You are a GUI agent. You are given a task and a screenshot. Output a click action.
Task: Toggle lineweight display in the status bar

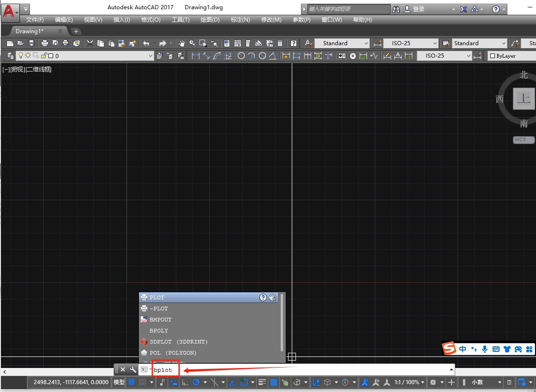262,382
